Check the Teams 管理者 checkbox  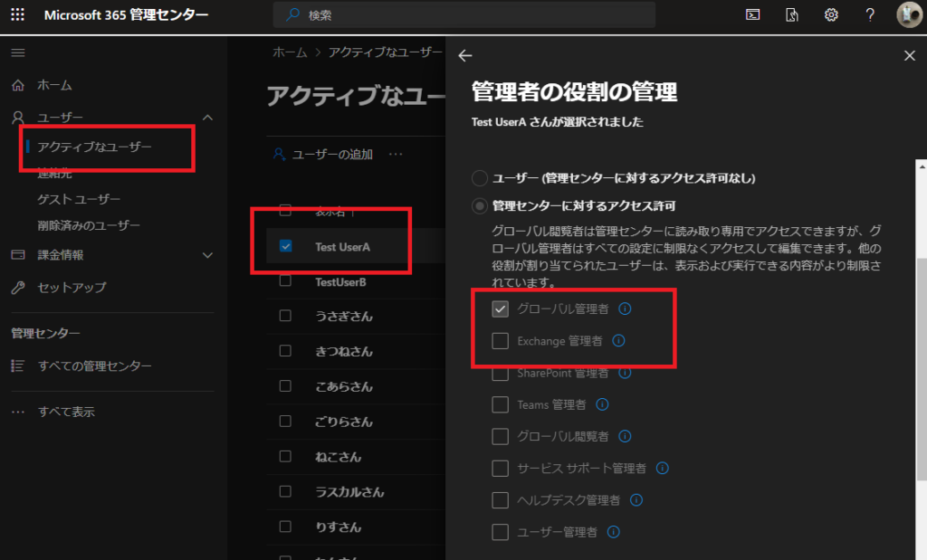[500, 404]
